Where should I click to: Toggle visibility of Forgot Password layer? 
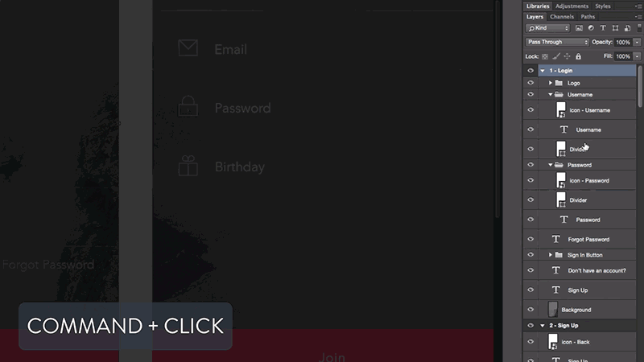pos(530,239)
